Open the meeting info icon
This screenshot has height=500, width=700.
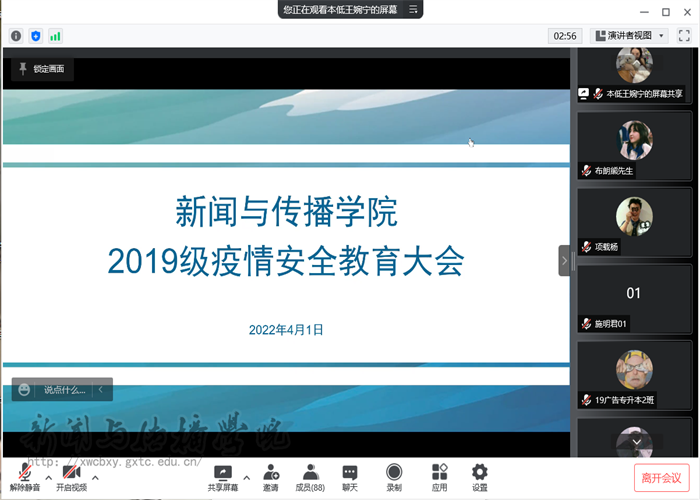(16, 36)
